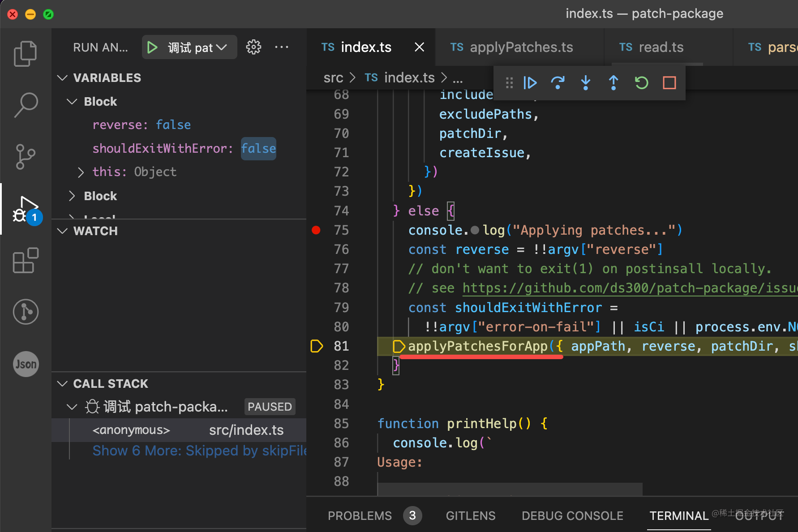Switch to the DEBUG CONSOLE panel tab
Screen dimensions: 798x532
pos(572,516)
